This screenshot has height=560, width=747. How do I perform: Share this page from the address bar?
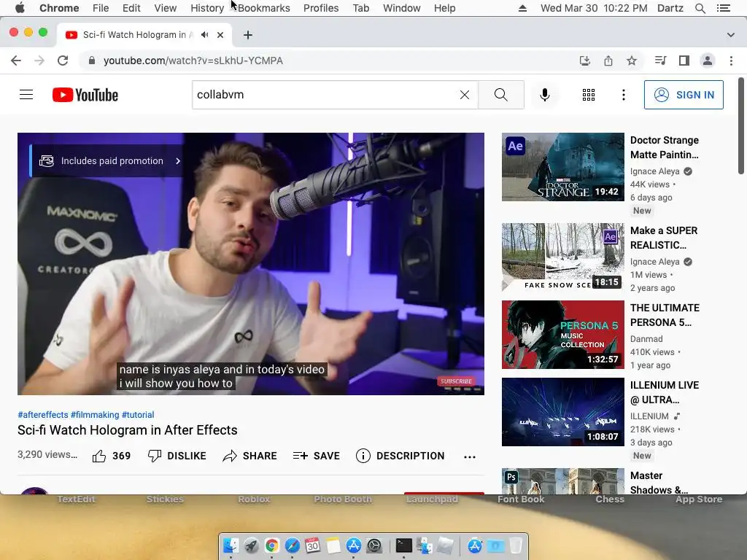click(x=608, y=61)
